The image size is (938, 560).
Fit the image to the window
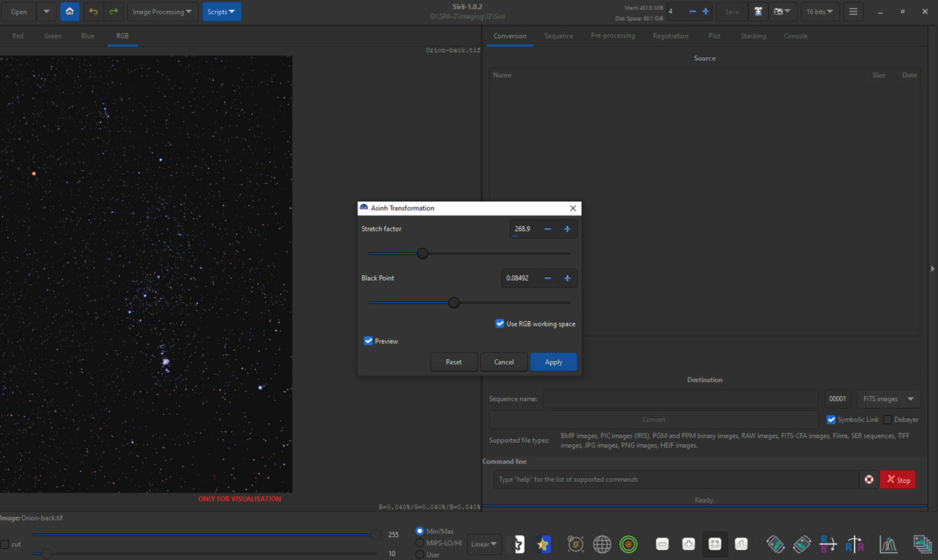715,543
